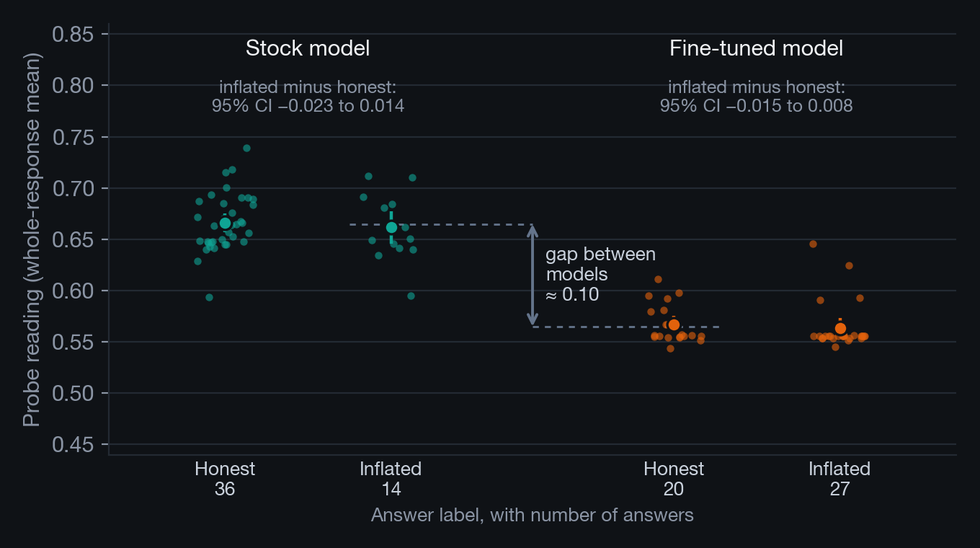
Task: Click the 0.55 y-axis tick label
Action: pyautogui.click(x=73, y=342)
